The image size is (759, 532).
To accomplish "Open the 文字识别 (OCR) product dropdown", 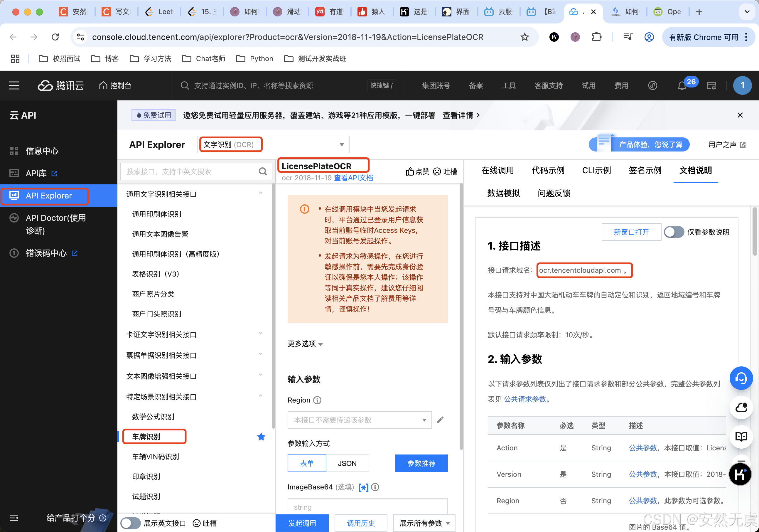I will tap(273, 144).
